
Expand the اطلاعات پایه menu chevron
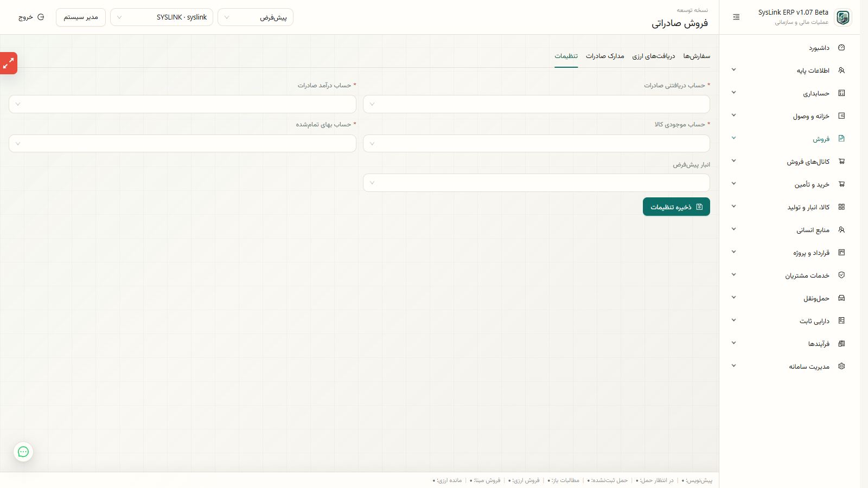(x=733, y=70)
